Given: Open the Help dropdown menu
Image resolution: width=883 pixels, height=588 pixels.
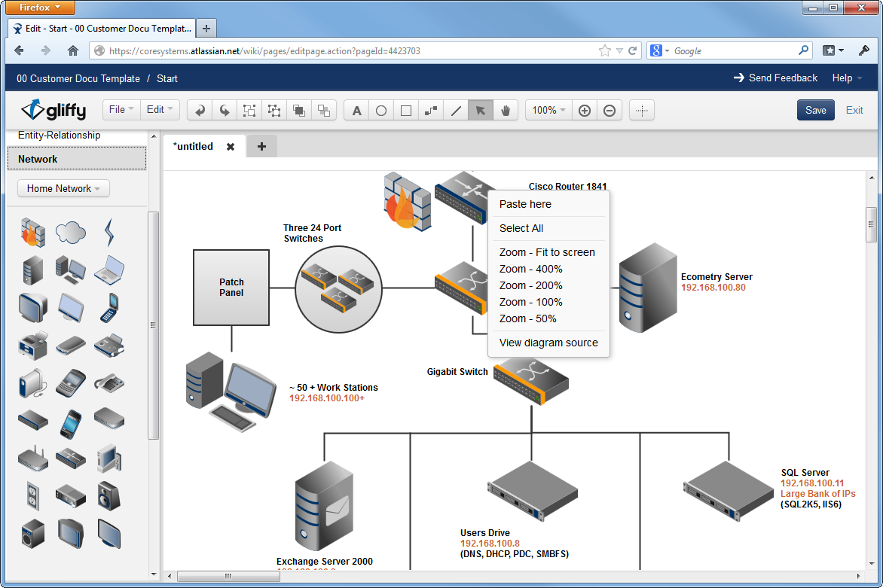Looking at the screenshot, I should coord(847,78).
